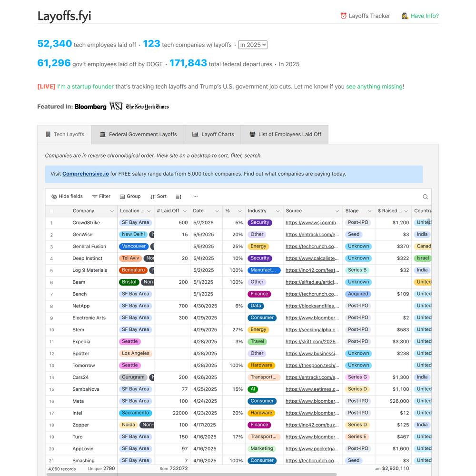Image resolution: width=476 pixels, height=476 pixels.
Task: Expand the Date column menu arrow
Action: tap(217, 211)
